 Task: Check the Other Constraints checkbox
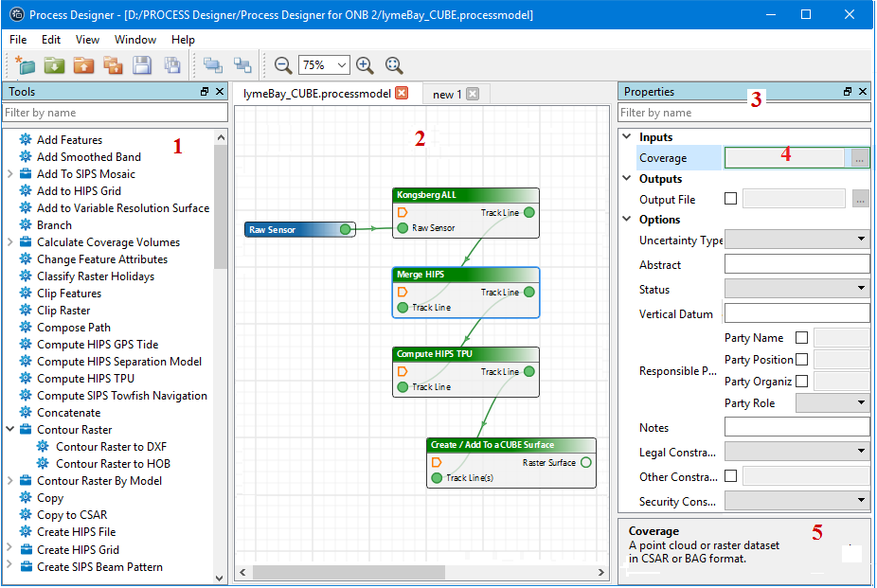[x=730, y=476]
